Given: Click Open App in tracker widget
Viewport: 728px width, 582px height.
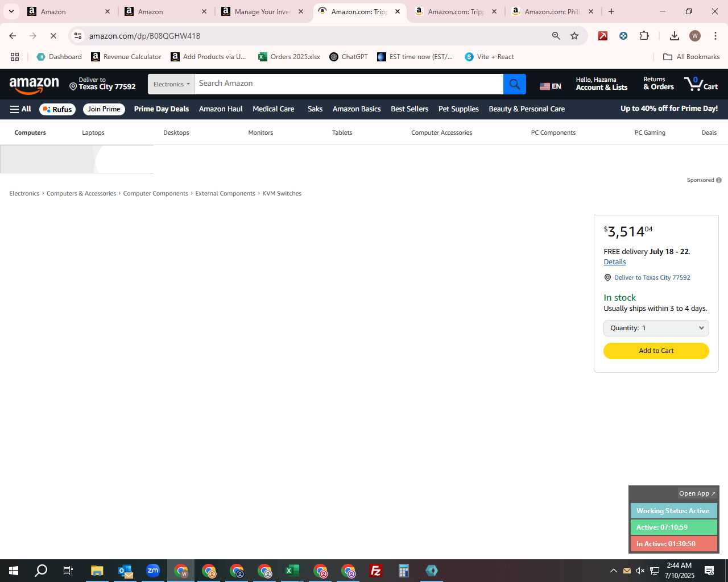Looking at the screenshot, I should coord(697,493).
